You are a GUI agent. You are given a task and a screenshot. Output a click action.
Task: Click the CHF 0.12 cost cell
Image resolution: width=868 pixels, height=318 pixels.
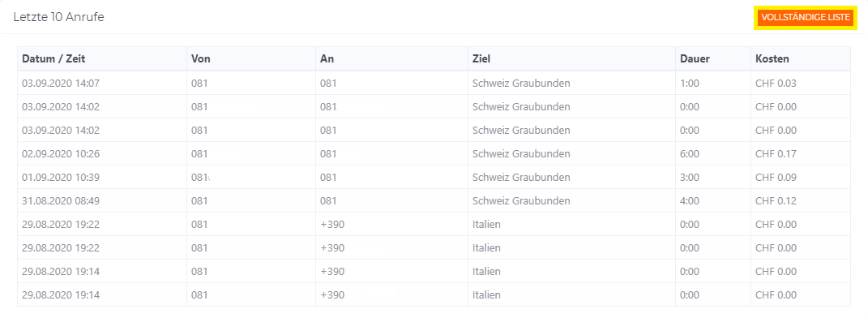click(x=776, y=201)
